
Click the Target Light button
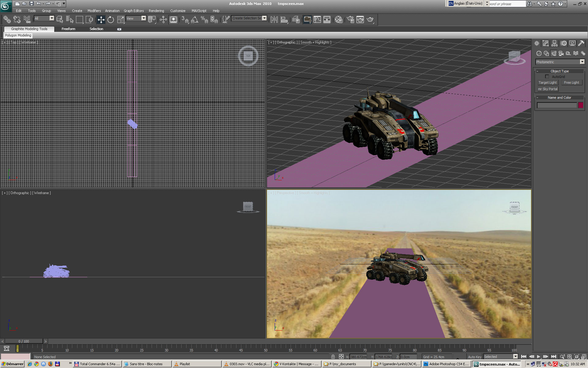point(548,82)
